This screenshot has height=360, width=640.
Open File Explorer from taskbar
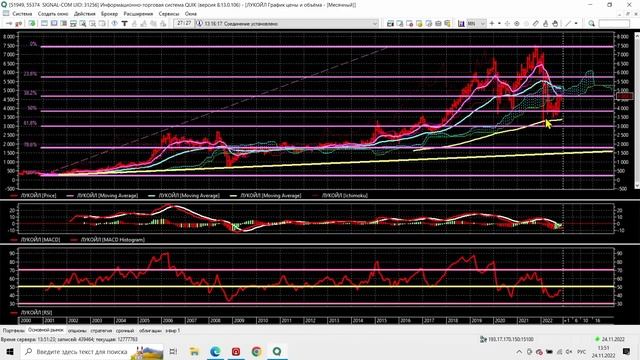(x=194, y=351)
